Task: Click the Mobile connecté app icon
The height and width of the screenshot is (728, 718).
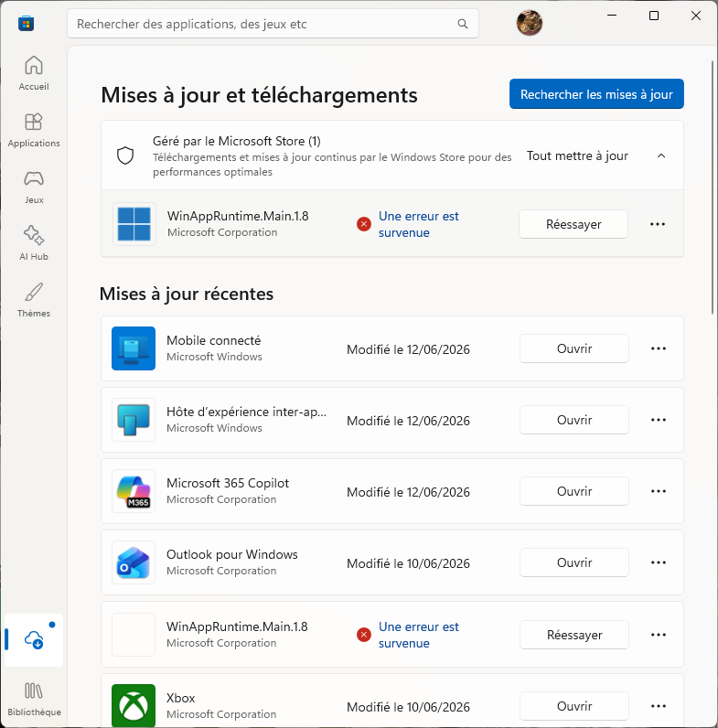Action: [x=134, y=348]
